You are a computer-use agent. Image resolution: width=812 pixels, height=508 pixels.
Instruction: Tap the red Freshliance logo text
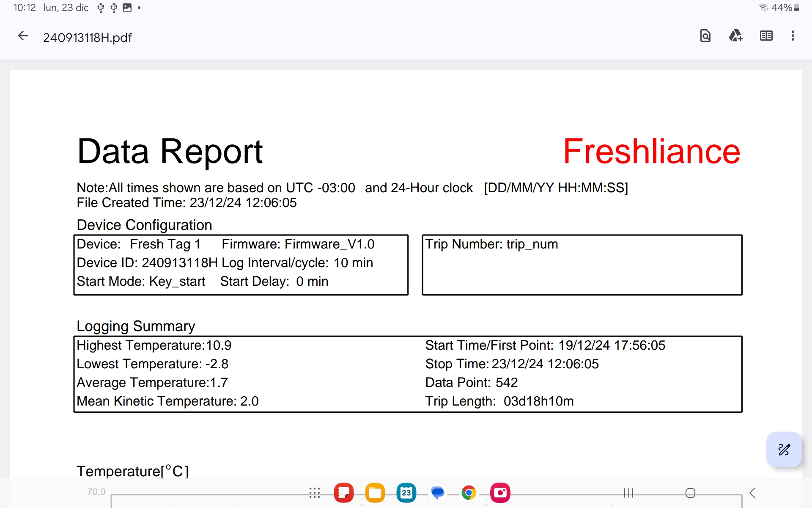[x=651, y=152]
